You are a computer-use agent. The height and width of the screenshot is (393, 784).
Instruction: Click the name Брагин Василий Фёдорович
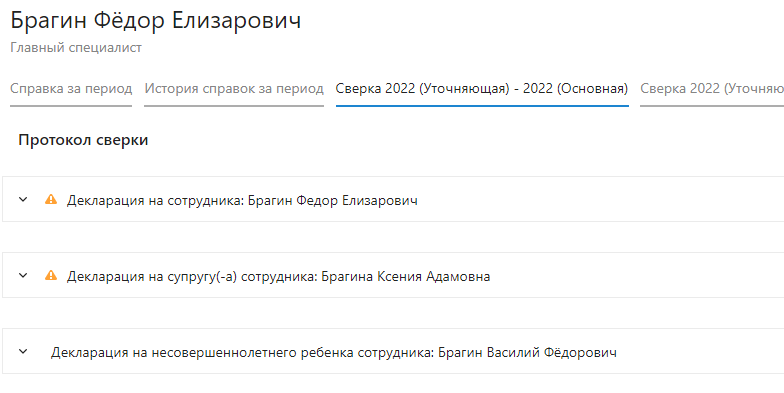tap(528, 352)
